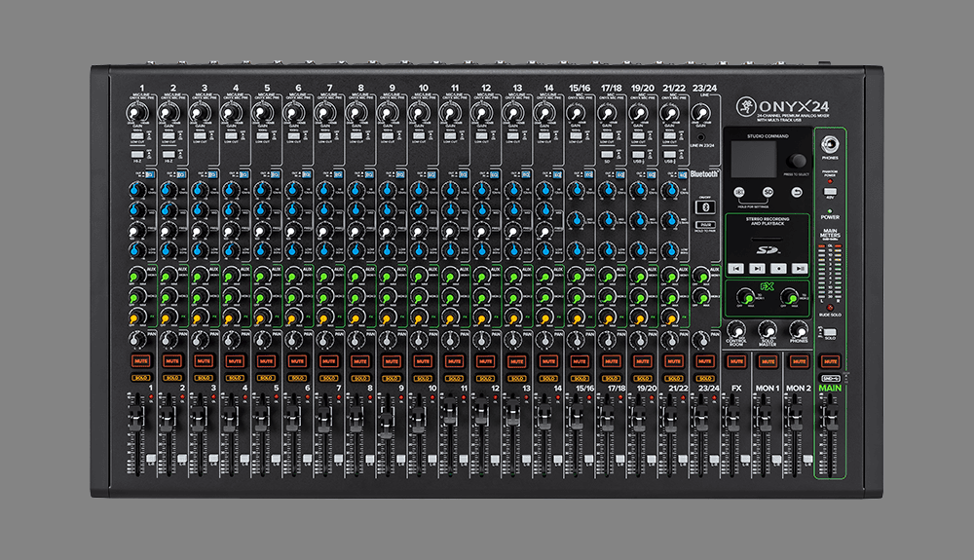Mute channel 12
Viewport: 974px width, 560px height.
point(486,360)
